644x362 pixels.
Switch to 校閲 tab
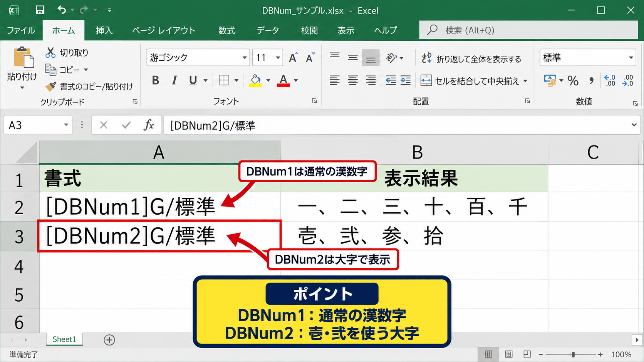[x=309, y=30]
